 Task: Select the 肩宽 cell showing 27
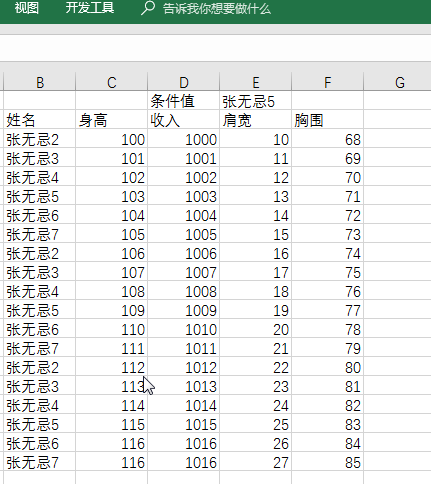pos(256,462)
